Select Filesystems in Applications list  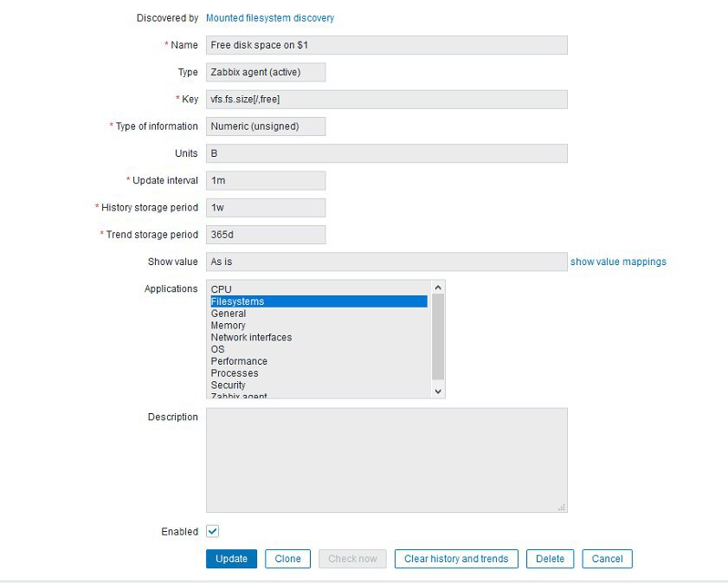pos(319,301)
